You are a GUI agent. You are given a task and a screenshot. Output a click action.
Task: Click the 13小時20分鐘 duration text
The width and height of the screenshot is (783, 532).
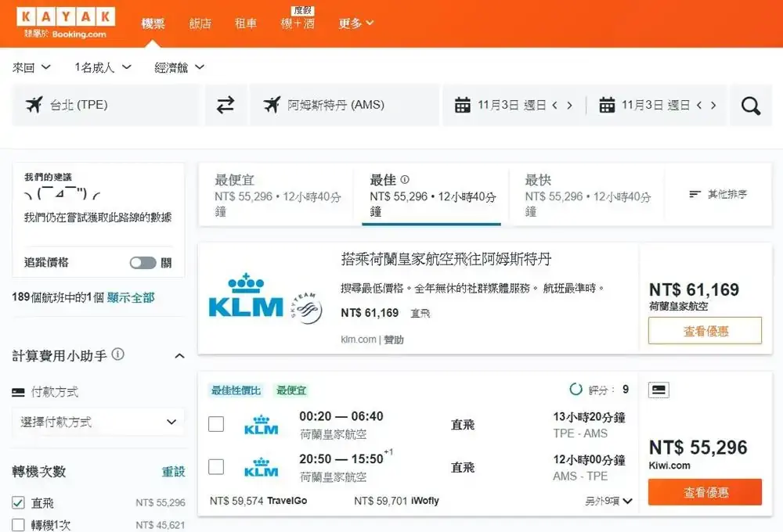coord(590,417)
